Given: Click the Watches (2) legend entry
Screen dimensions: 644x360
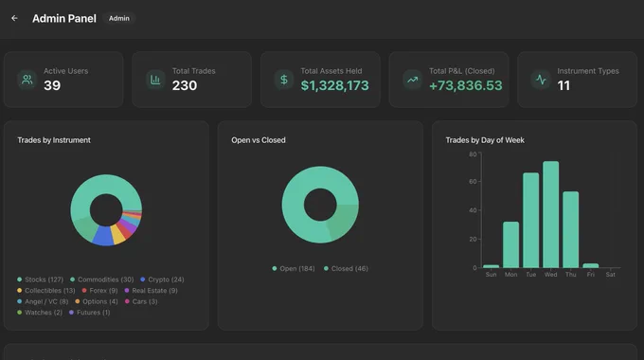Looking at the screenshot, I should 40,313.
